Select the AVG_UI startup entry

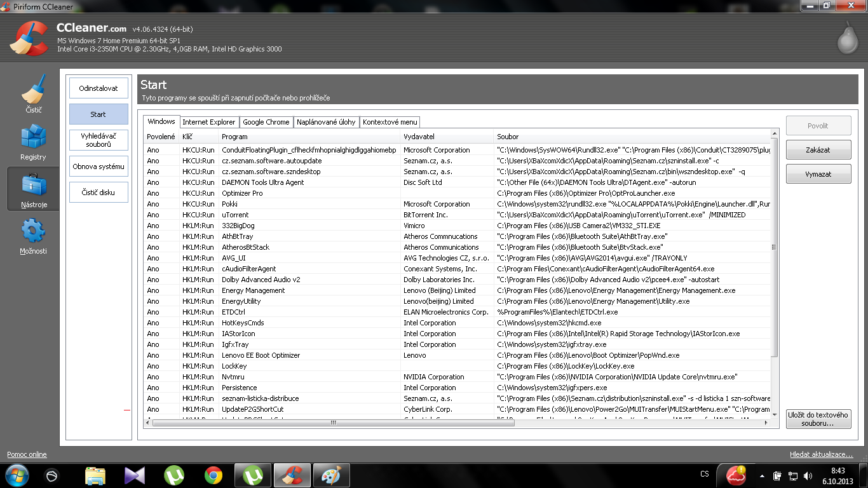coord(457,258)
